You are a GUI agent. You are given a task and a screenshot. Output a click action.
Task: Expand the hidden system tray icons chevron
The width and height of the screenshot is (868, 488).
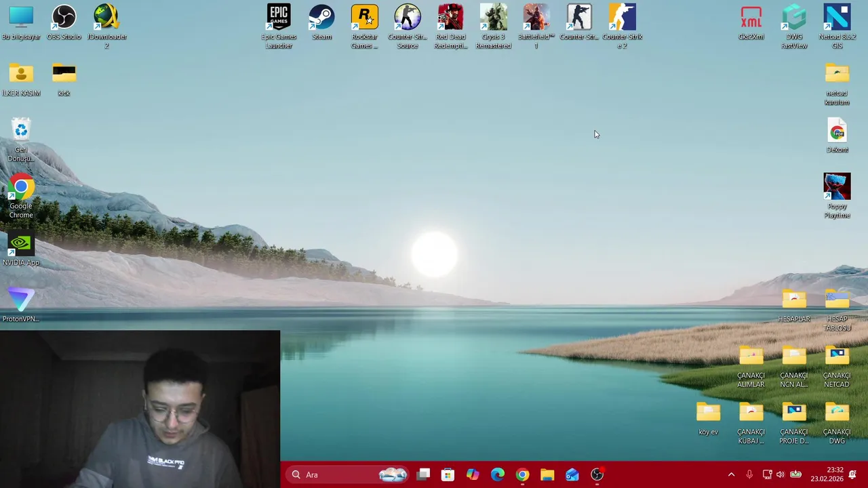click(x=731, y=474)
